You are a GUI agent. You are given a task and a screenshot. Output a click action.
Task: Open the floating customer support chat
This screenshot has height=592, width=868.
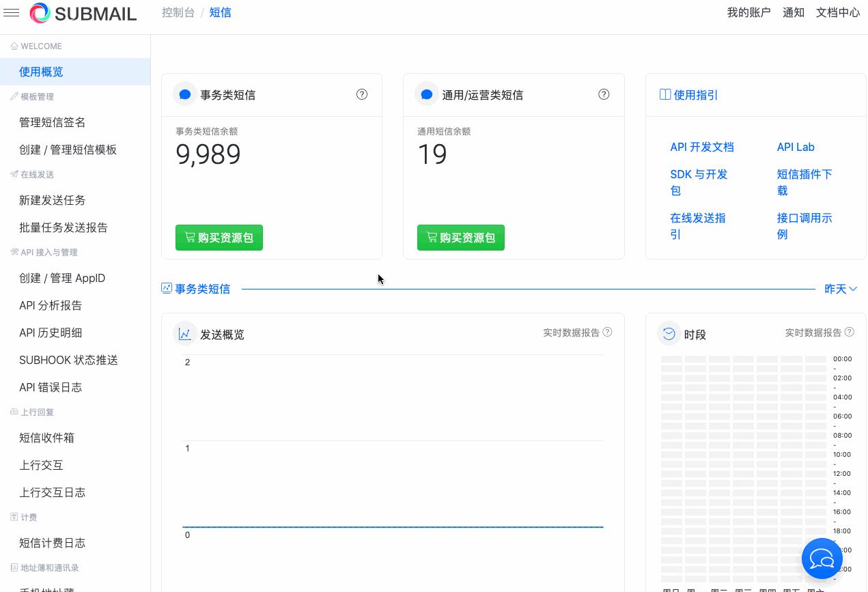[822, 559]
